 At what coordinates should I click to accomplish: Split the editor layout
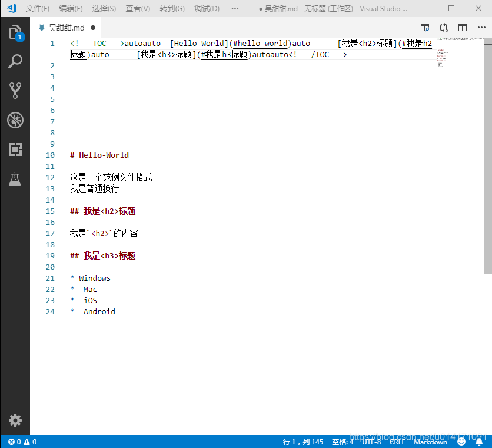pyautogui.click(x=463, y=28)
